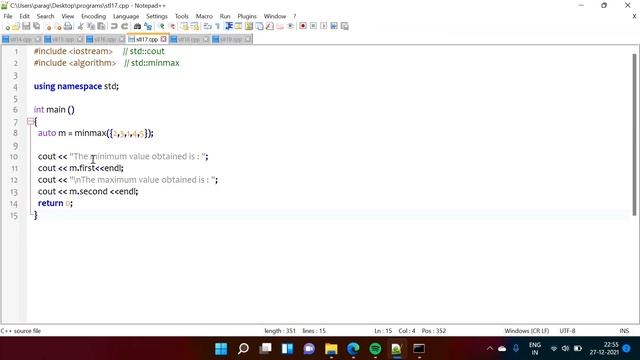This screenshot has width=640, height=360.
Task: Click the Close All toolbar icon
Action: pos(58,27)
